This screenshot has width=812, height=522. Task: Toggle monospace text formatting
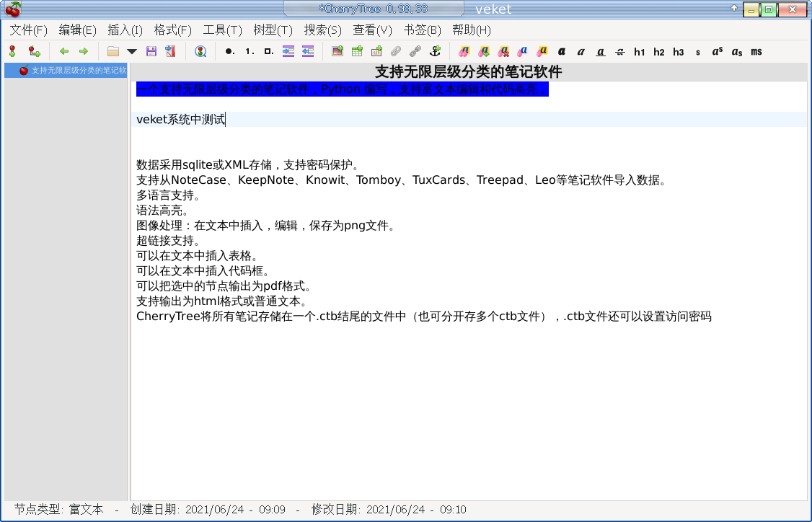pyautogui.click(x=756, y=52)
